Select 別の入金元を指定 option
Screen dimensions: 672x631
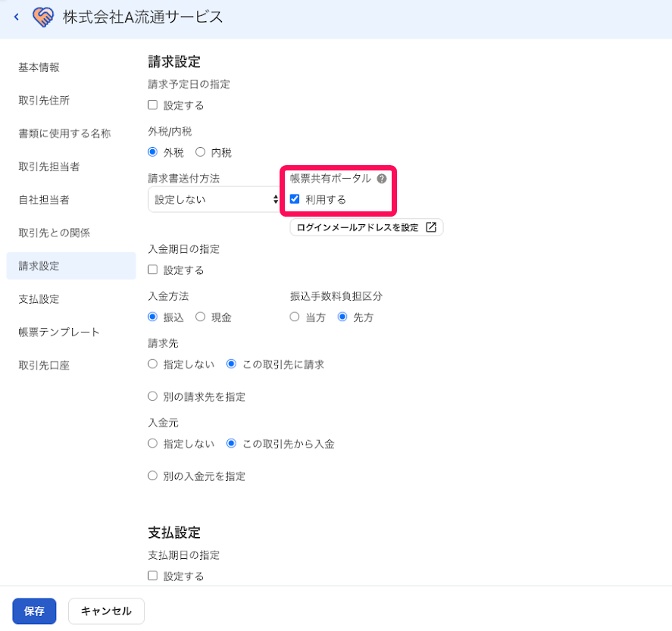coord(152,476)
